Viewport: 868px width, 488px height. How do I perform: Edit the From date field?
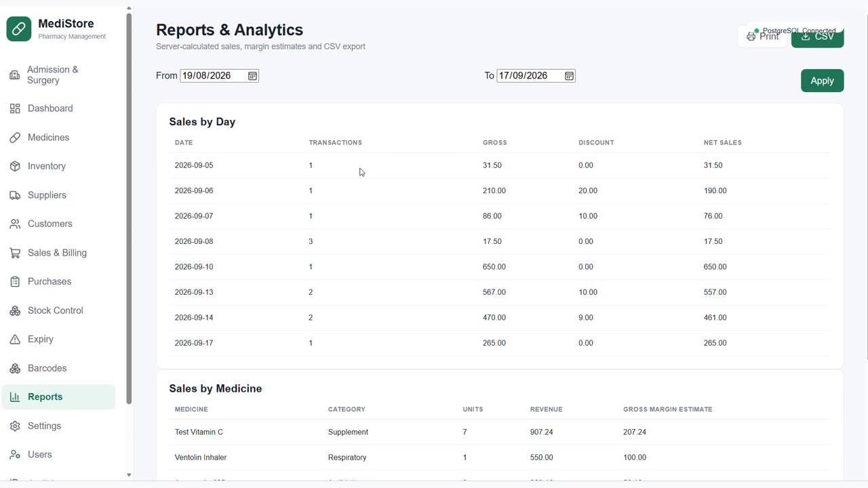coord(219,76)
